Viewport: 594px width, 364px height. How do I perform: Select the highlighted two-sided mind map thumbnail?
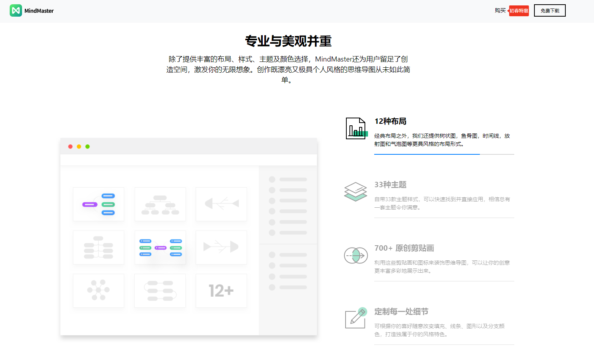click(160, 248)
